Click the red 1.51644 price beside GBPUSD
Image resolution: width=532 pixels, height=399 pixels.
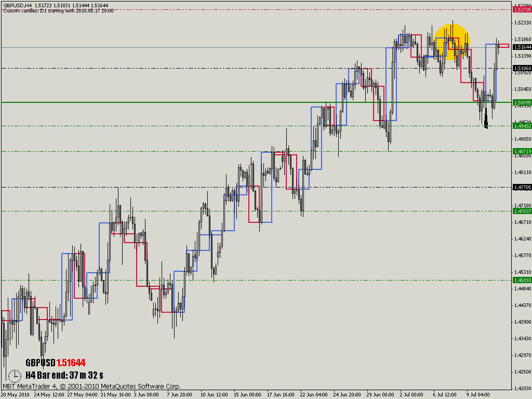coord(71,363)
